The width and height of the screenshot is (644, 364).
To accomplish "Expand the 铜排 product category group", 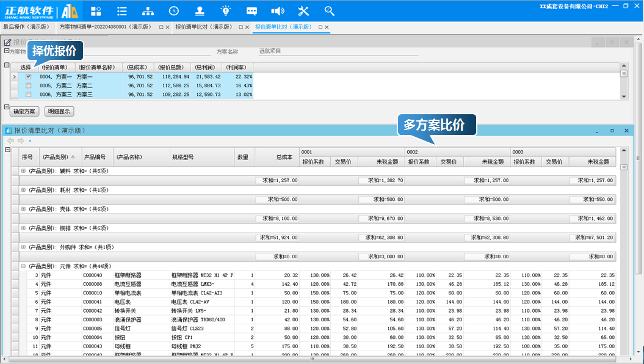I will (x=24, y=228).
